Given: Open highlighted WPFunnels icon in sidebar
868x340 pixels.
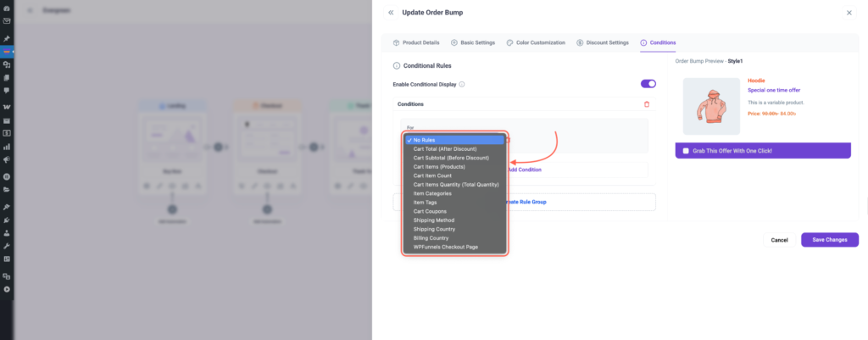Looking at the screenshot, I should (7, 52).
